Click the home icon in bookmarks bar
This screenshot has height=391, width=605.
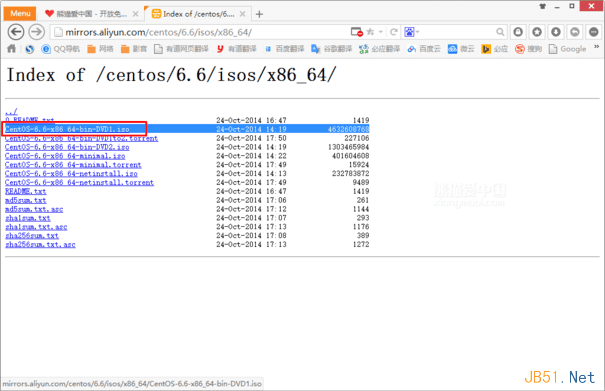(12, 49)
